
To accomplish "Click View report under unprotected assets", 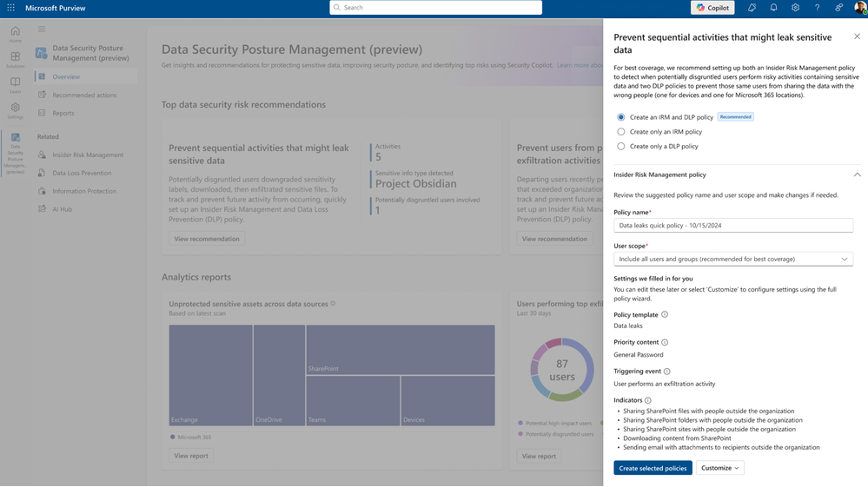I will [191, 456].
